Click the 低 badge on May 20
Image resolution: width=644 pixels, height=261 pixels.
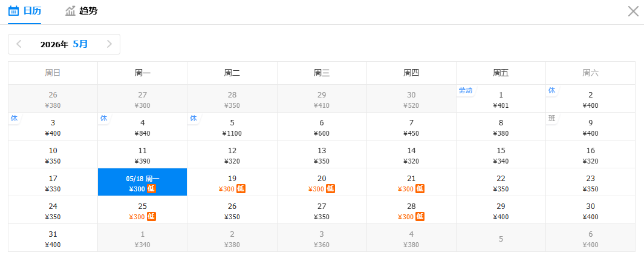pos(330,189)
